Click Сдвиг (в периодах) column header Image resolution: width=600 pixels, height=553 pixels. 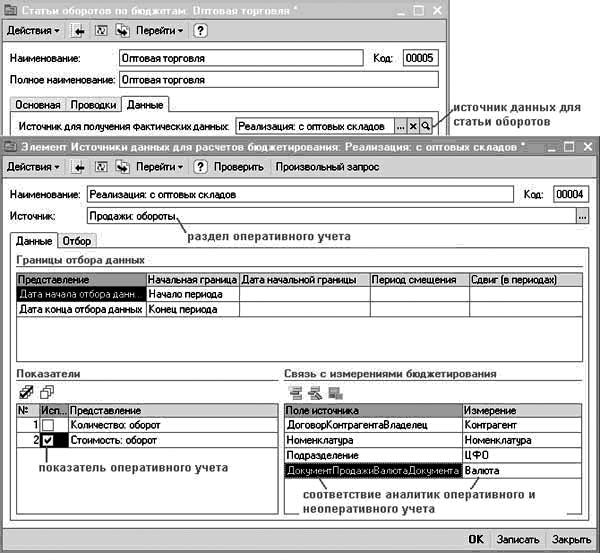(x=526, y=280)
